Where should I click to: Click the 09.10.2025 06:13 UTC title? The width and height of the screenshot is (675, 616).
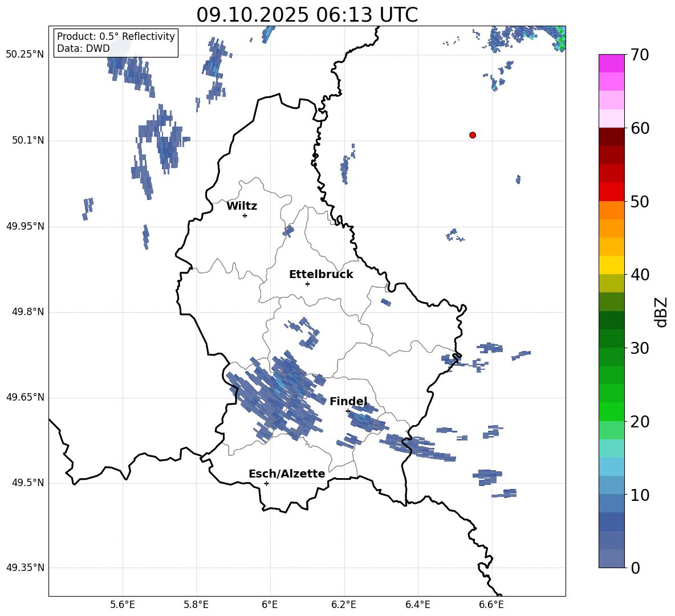coord(307,15)
